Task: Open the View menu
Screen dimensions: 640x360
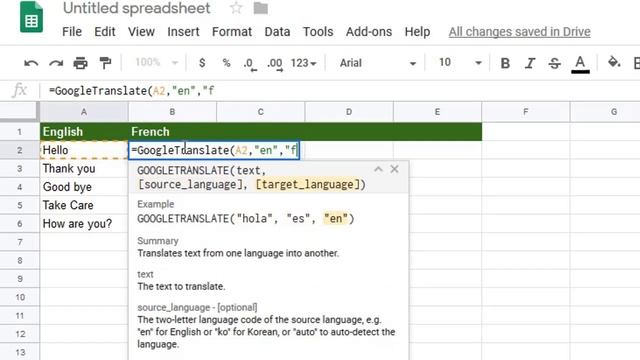Action: coord(141,32)
